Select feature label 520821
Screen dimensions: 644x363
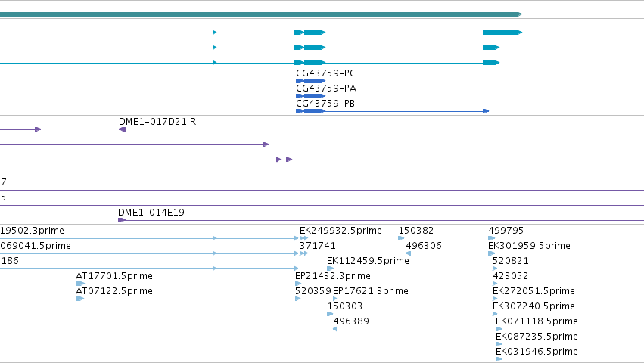pos(511,261)
